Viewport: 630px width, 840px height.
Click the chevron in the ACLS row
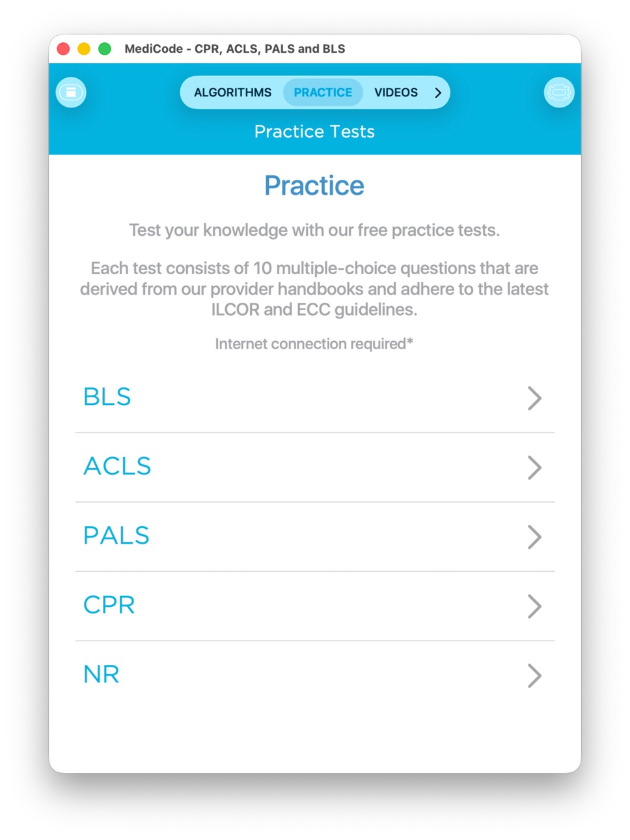(x=534, y=468)
